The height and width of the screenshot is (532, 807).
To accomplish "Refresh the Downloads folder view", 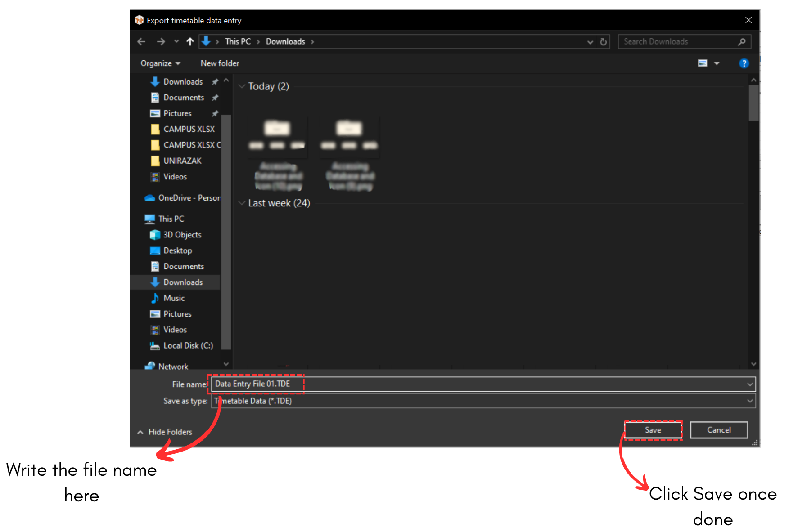I will pyautogui.click(x=604, y=42).
